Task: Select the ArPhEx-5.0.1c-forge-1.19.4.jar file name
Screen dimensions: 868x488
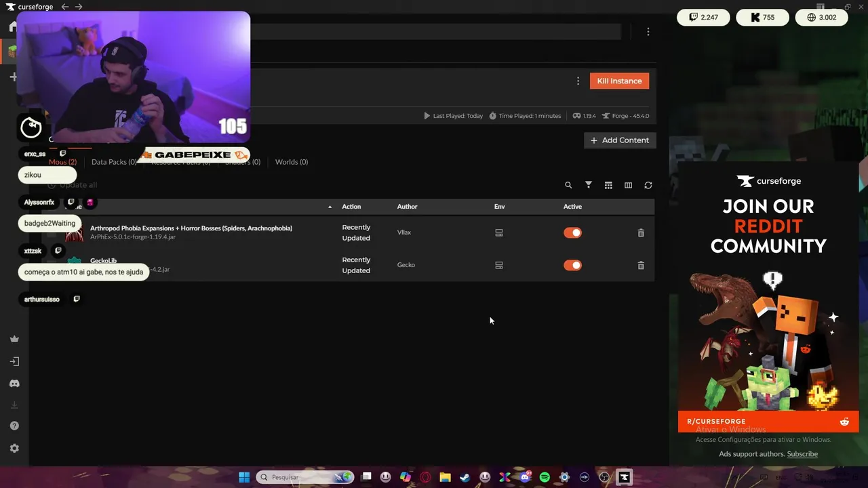Action: [x=133, y=237]
